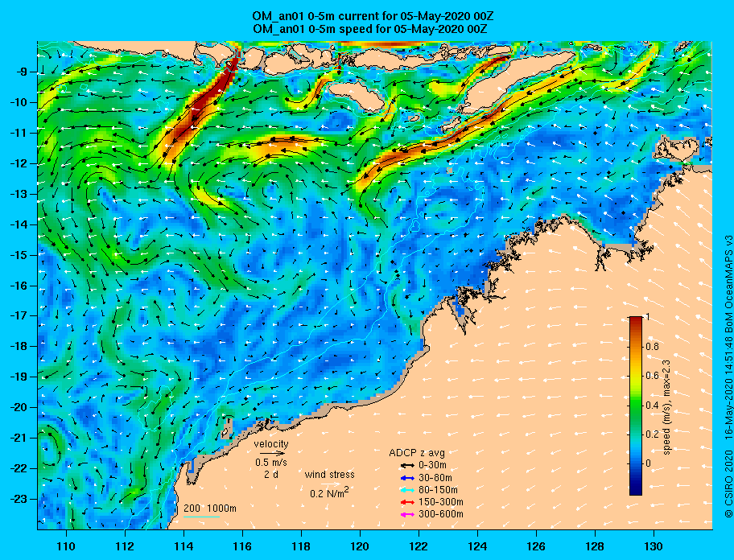Click the '200 1000m' depth contour label
Screen dimensions: 734x560
[210, 509]
